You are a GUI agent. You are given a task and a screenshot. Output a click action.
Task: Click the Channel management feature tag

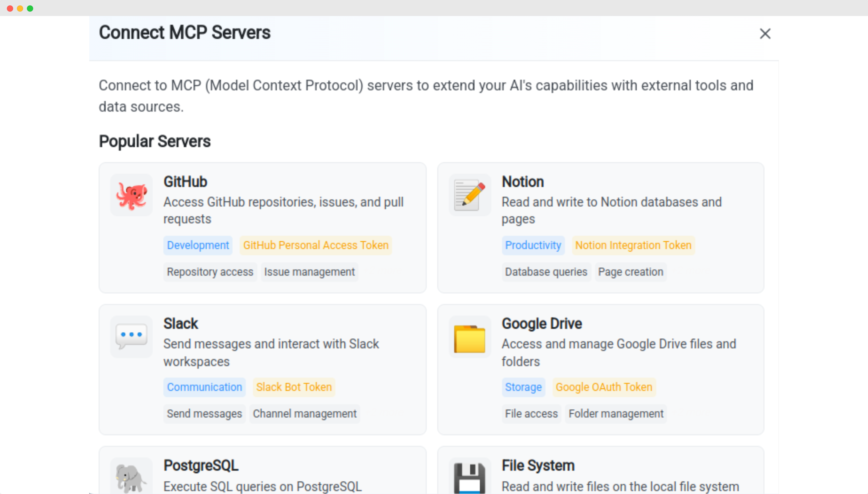coord(305,414)
